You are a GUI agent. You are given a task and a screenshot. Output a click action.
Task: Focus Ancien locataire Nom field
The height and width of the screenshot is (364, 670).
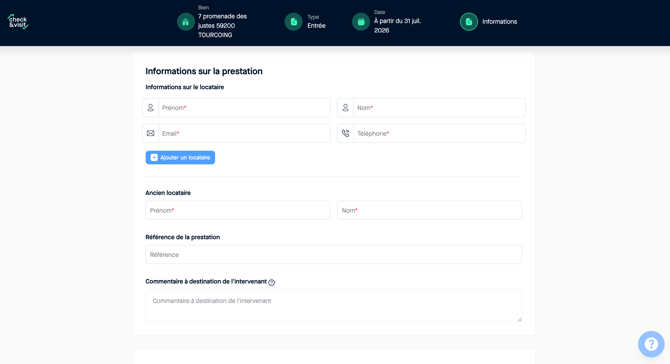(429, 210)
